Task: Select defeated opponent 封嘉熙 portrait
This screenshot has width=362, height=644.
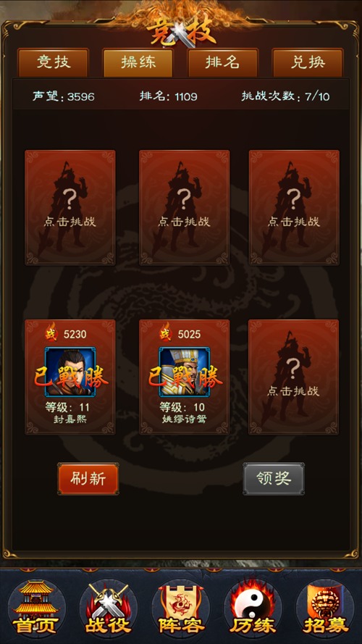Action: (70, 372)
